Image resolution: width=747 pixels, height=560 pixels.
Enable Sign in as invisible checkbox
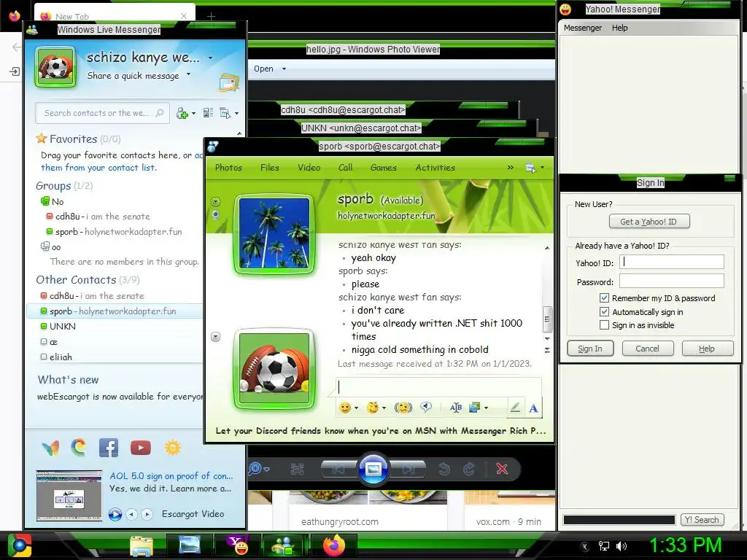click(604, 325)
